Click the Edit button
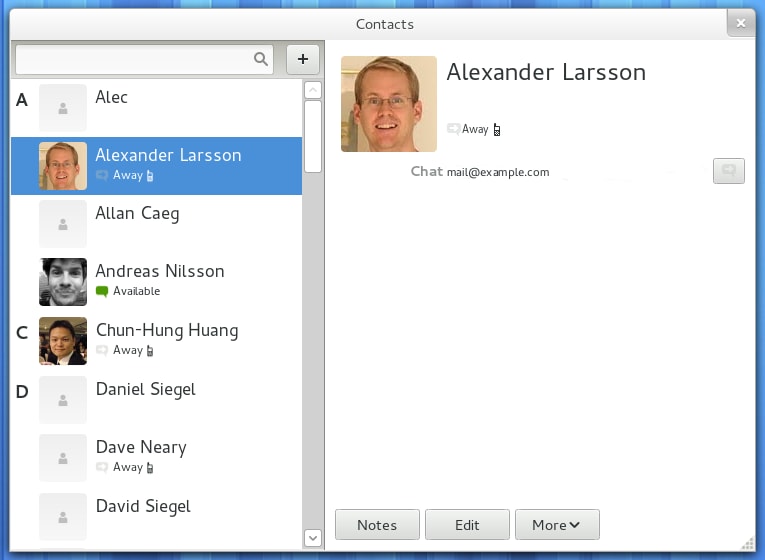Screen dimensions: 765x560 [x=467, y=525]
